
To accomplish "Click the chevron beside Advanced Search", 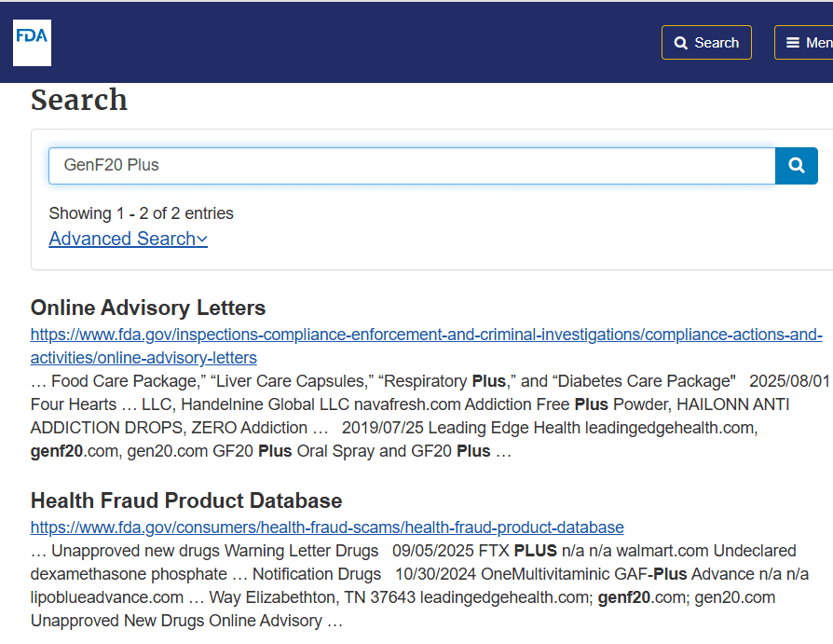I will (202, 240).
